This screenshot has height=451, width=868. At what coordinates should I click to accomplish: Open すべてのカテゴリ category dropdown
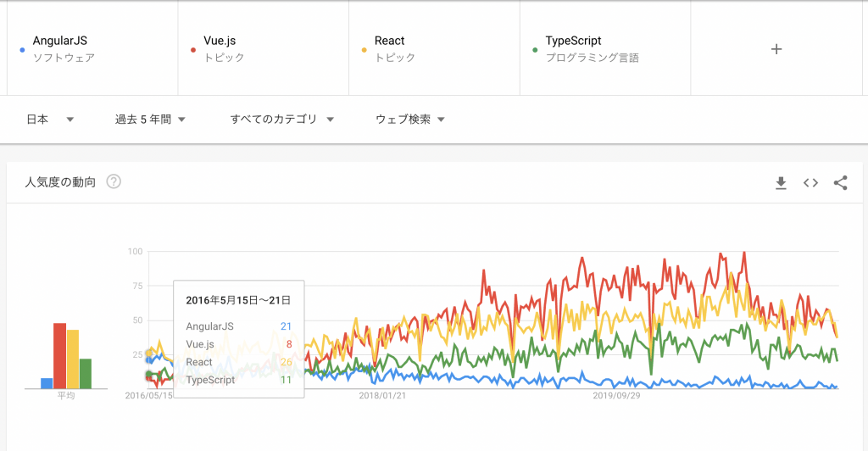(281, 120)
